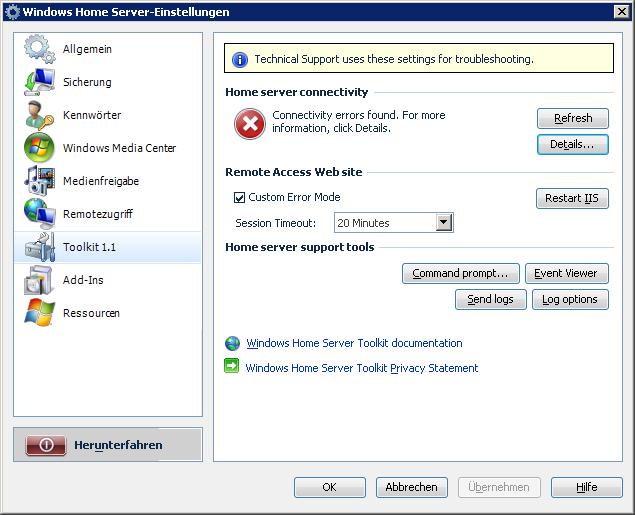Screen dimensions: 635x515
Task: Click the Restart IIS button
Action: tap(572, 198)
